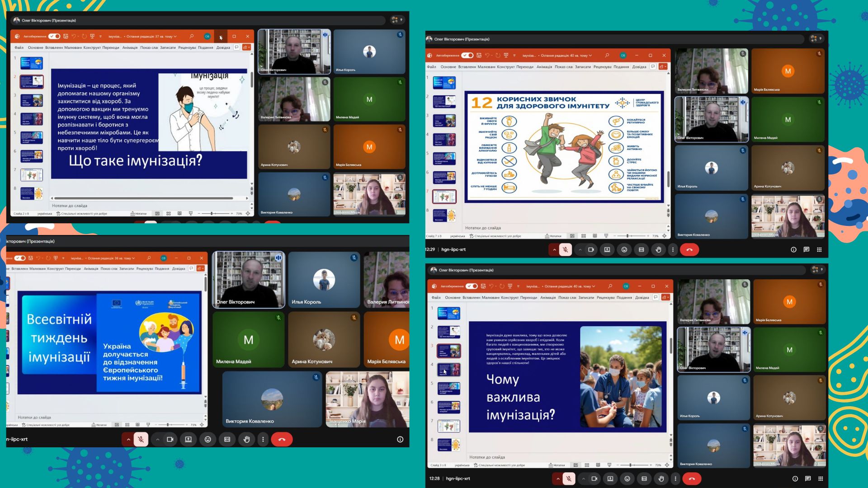Select slide 8 thumbnail beside 'Що таке імунізація?' slide
This screenshot has height=488, width=868.
click(32, 193)
